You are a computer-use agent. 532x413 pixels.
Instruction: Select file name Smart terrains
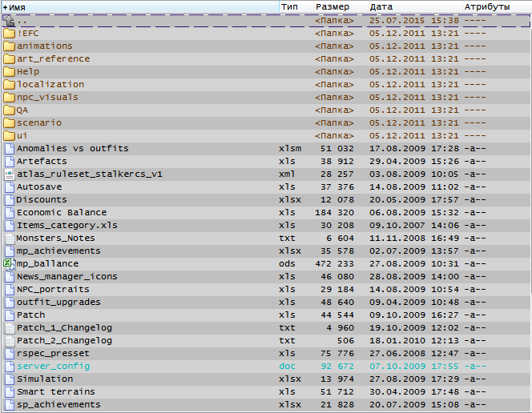pyautogui.click(x=56, y=392)
